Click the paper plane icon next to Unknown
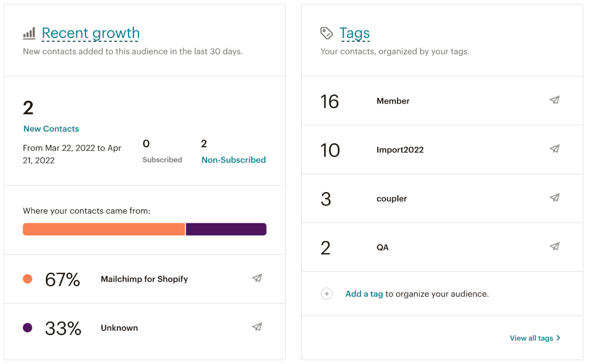This screenshot has height=364, width=589. click(257, 327)
